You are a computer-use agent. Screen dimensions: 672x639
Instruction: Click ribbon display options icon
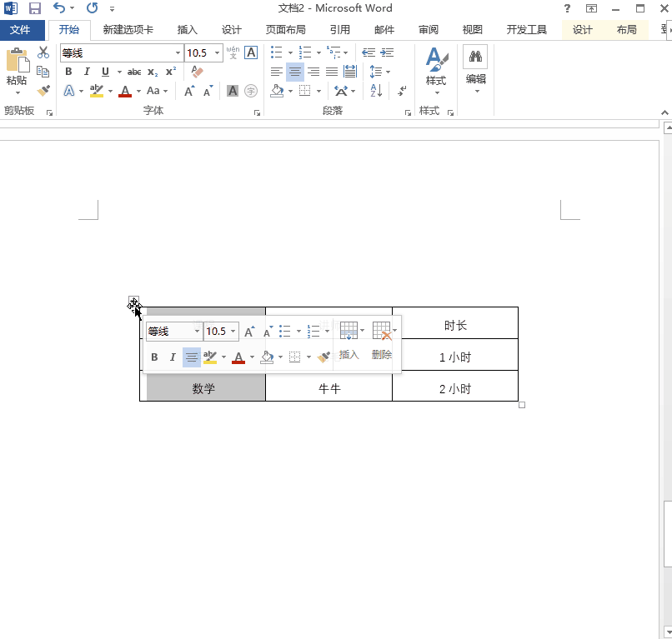pyautogui.click(x=591, y=8)
